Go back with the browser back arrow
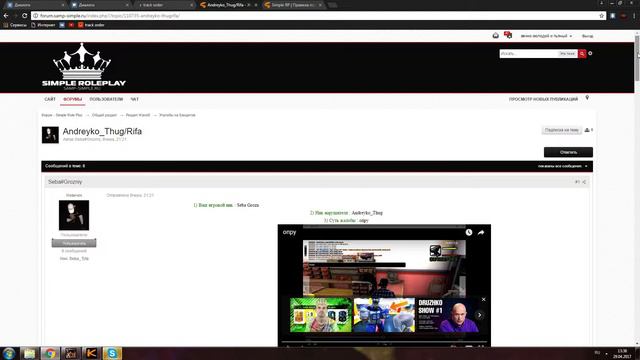Image resolution: width=640 pixels, height=360 pixels. pyautogui.click(x=6, y=16)
